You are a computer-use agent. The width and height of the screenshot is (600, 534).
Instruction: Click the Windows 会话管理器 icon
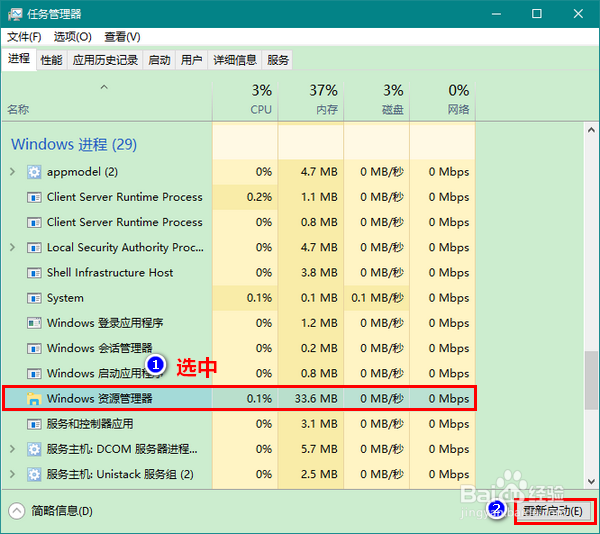(34, 348)
